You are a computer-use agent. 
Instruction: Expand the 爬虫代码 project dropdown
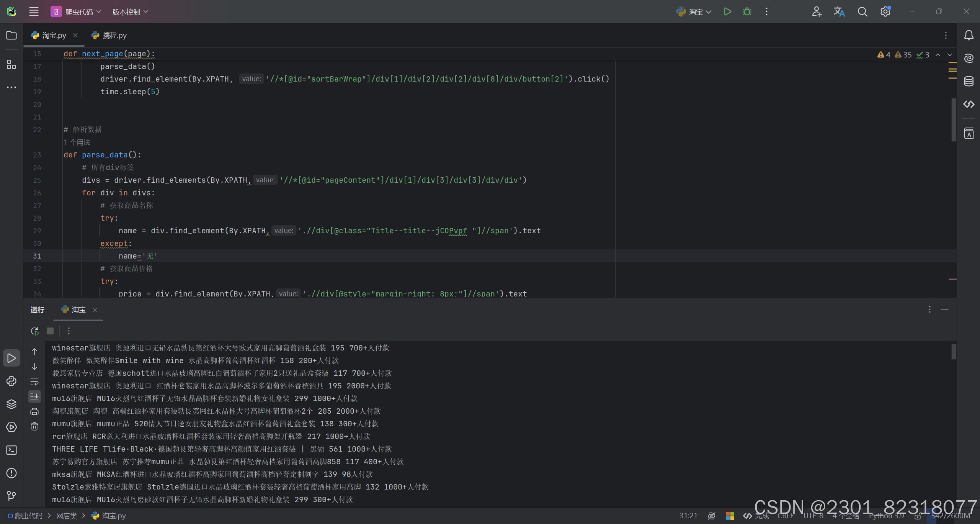(76, 11)
